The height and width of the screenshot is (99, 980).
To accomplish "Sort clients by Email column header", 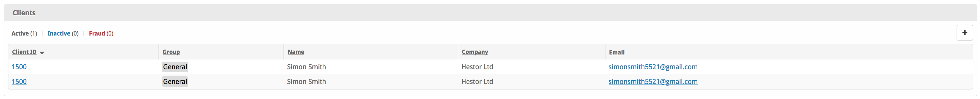I will (617, 52).
